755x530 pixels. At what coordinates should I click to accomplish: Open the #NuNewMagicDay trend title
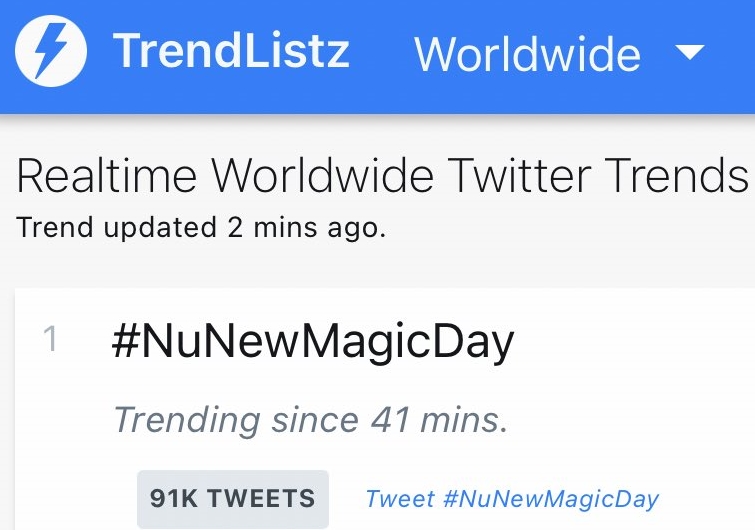pos(313,343)
